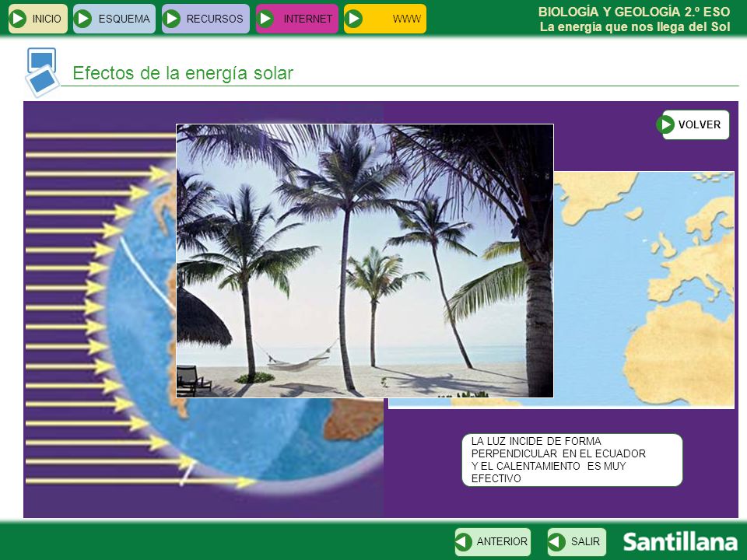This screenshot has width=747, height=560.
Task: Click the green arrow icon beside ESQUEMA
Action: [x=83, y=19]
